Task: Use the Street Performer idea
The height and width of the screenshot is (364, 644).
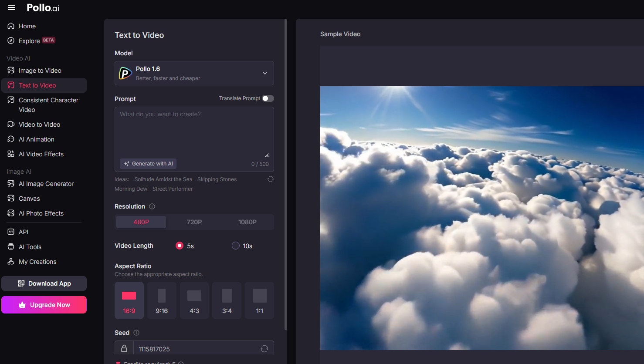Action: coord(173,189)
